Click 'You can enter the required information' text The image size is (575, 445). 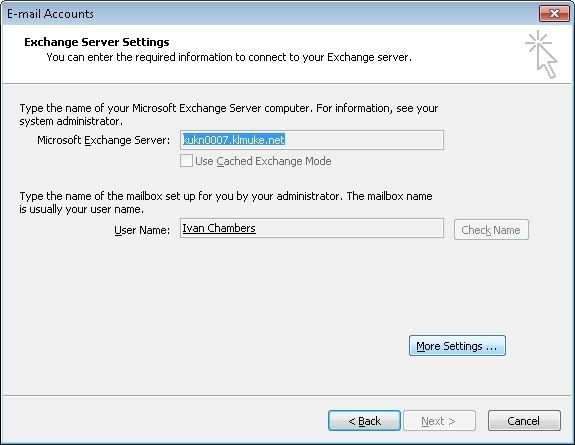229,57
